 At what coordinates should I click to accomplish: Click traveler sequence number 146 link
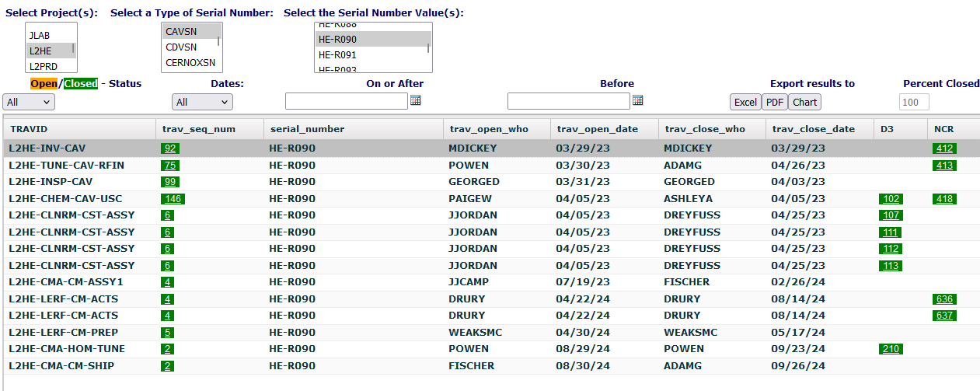tap(172, 199)
